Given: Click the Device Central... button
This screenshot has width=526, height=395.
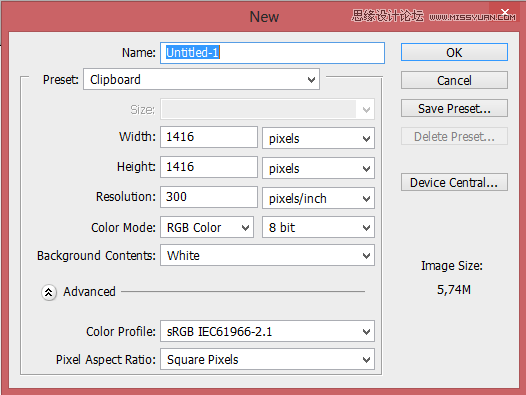Looking at the screenshot, I should [454, 182].
